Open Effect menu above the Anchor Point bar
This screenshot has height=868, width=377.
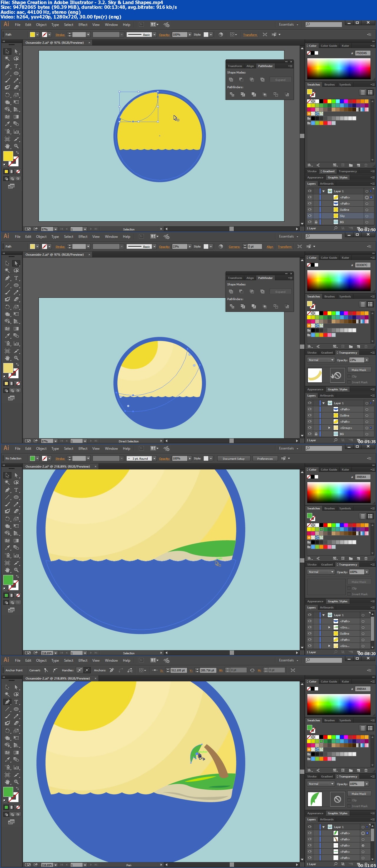click(83, 660)
